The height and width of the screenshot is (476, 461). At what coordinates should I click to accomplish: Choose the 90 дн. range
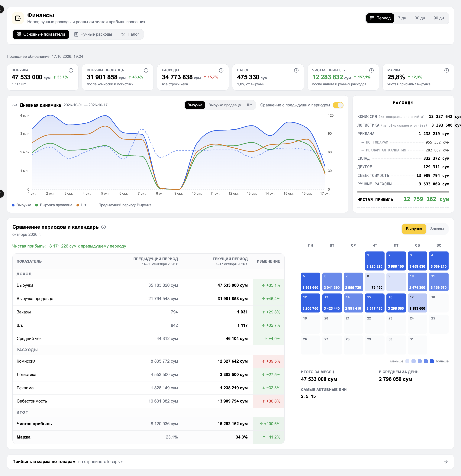click(439, 18)
